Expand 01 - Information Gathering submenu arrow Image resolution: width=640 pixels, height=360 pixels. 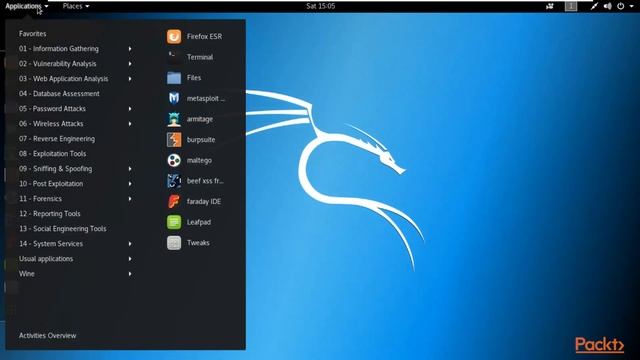(x=130, y=49)
